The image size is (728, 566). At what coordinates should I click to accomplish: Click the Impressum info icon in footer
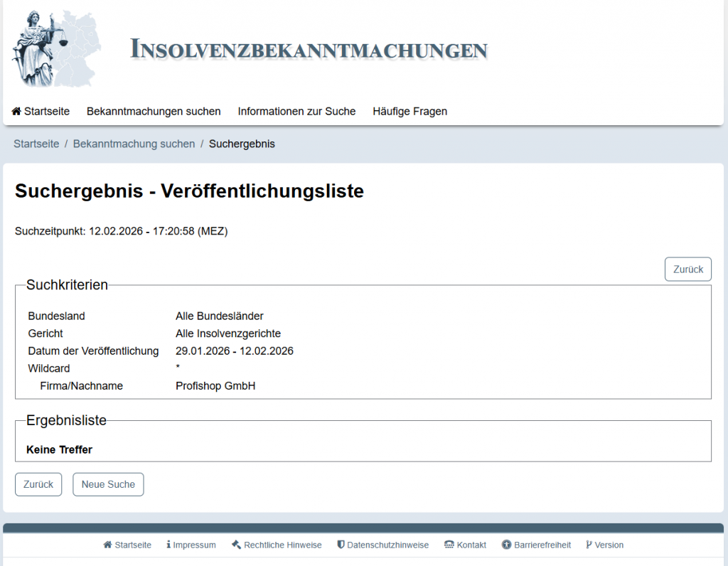coord(168,545)
